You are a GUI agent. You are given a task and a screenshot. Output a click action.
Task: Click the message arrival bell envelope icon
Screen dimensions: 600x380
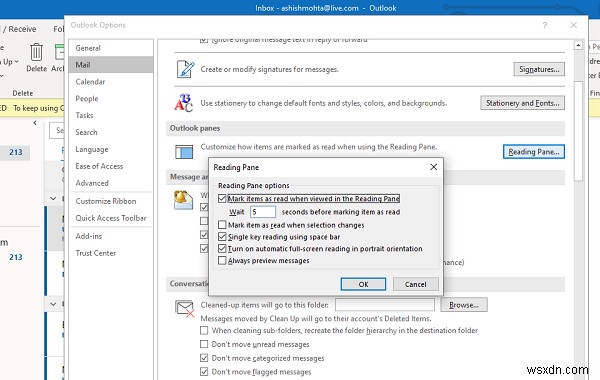(x=183, y=200)
